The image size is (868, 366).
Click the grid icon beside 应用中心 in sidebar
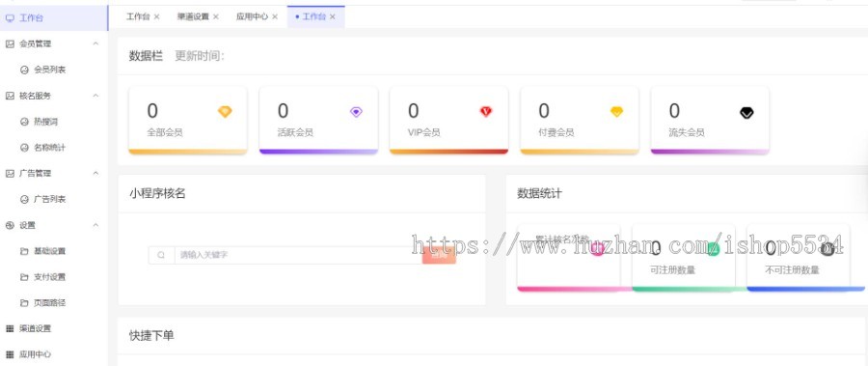tap(10, 354)
